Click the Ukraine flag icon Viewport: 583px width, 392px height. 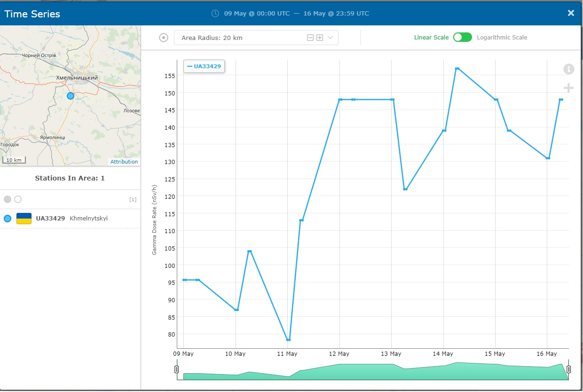coord(24,219)
